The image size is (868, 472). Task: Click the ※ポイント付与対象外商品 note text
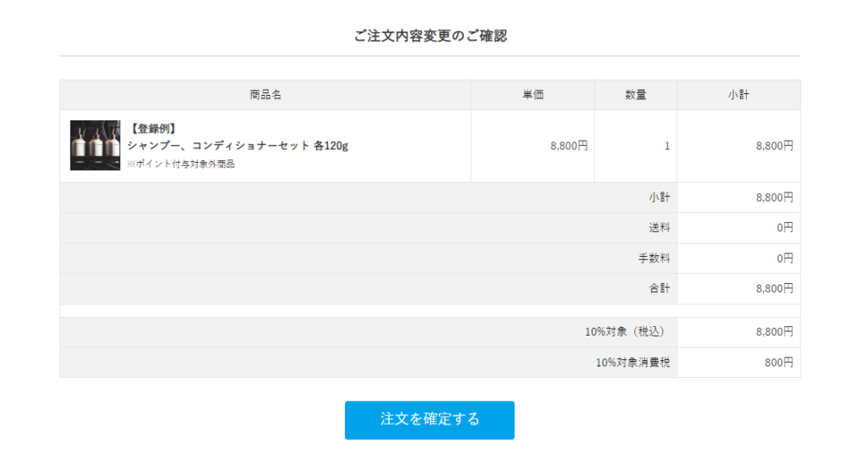181,164
